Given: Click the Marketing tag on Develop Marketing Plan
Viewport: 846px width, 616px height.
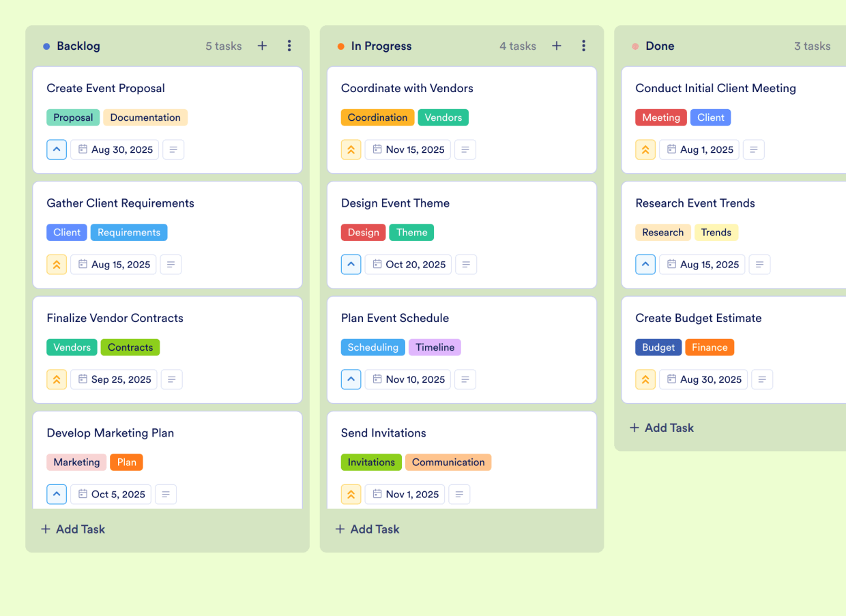Looking at the screenshot, I should (76, 462).
